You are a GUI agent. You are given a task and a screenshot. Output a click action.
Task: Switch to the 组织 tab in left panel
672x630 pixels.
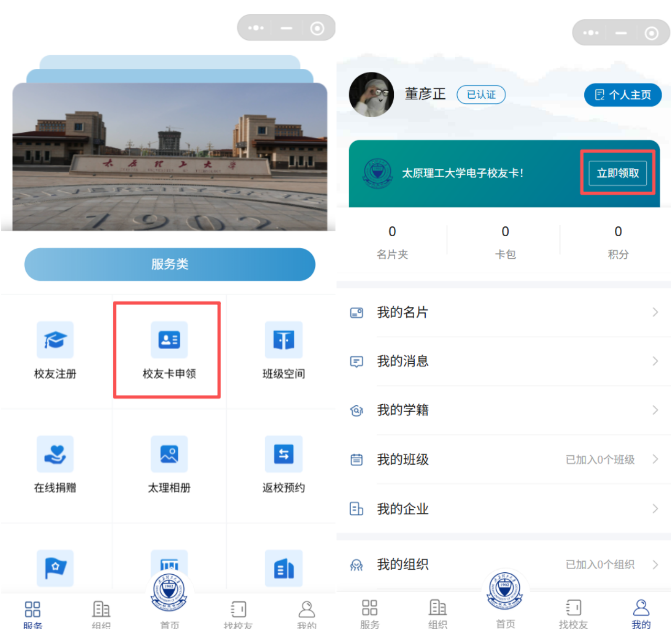coord(101,614)
